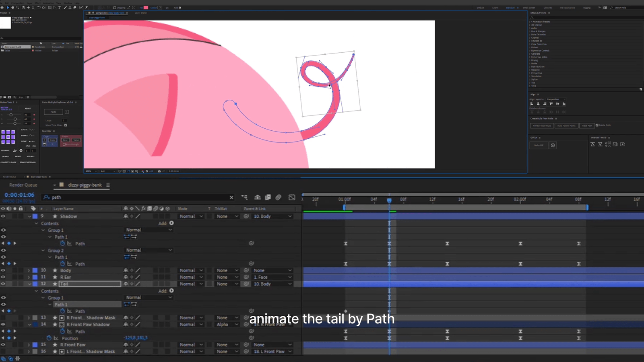Select the Hand tool

click(x=12, y=8)
